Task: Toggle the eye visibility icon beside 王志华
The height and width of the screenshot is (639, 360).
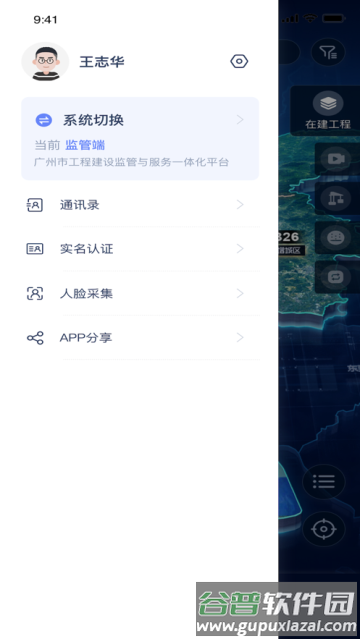Action: click(239, 62)
